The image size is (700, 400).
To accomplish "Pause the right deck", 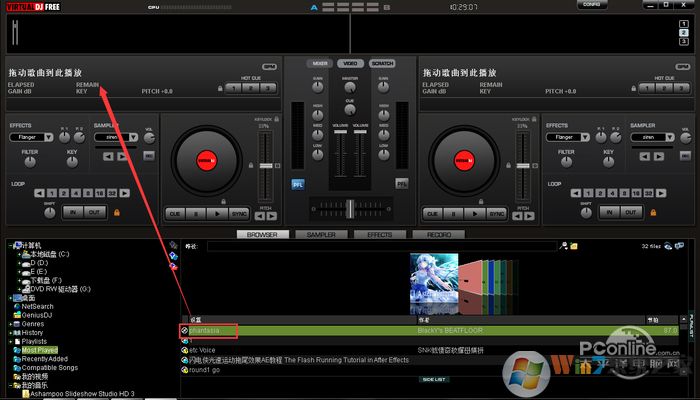I will click(x=452, y=213).
